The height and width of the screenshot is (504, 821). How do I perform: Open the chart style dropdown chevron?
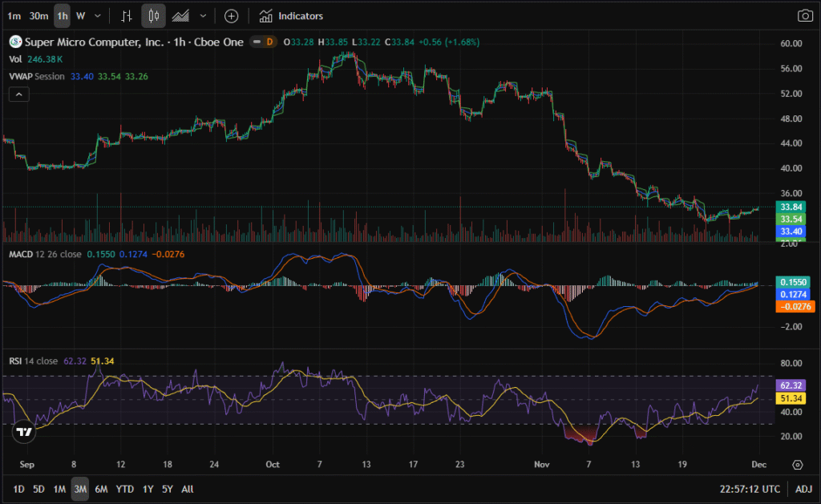[x=203, y=15]
